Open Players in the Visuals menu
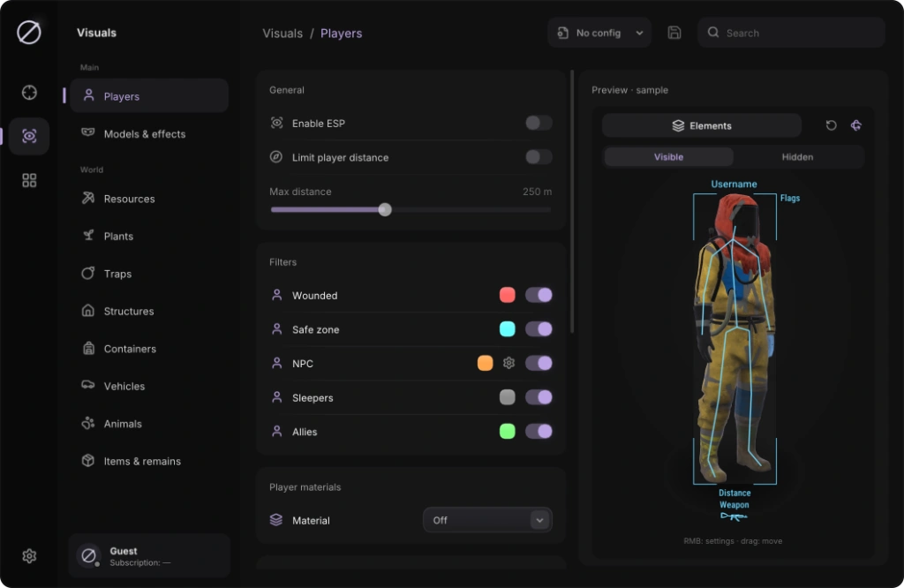This screenshot has width=904, height=588. tap(149, 95)
